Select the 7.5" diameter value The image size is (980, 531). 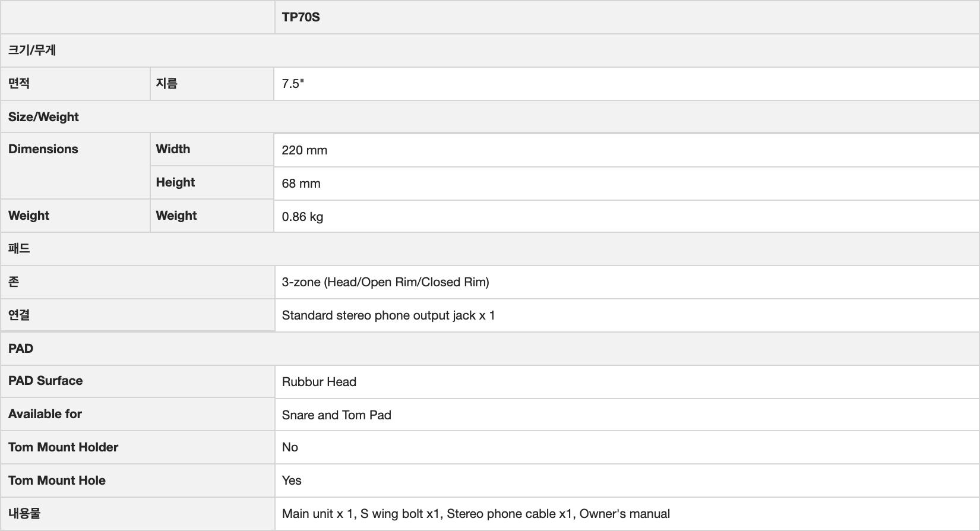293,84
